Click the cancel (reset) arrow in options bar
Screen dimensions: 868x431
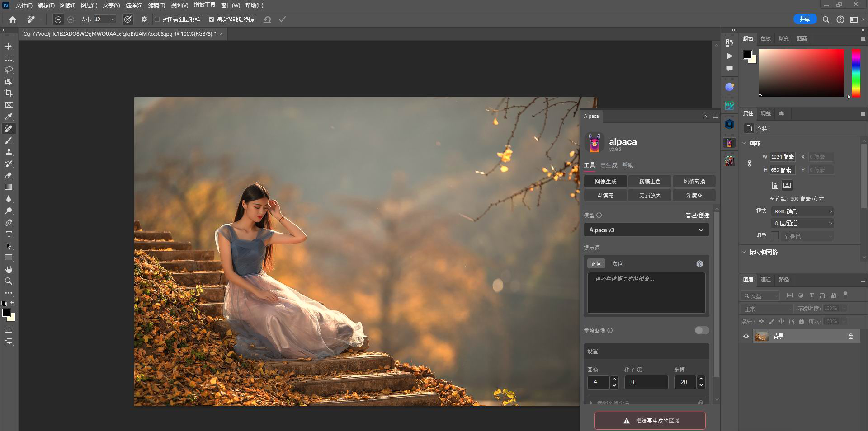click(268, 19)
